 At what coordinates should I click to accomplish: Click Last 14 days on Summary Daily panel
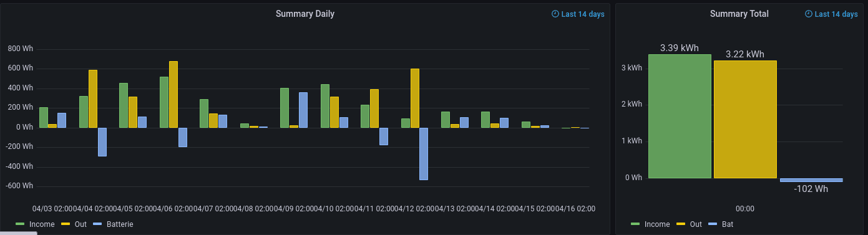pos(578,14)
